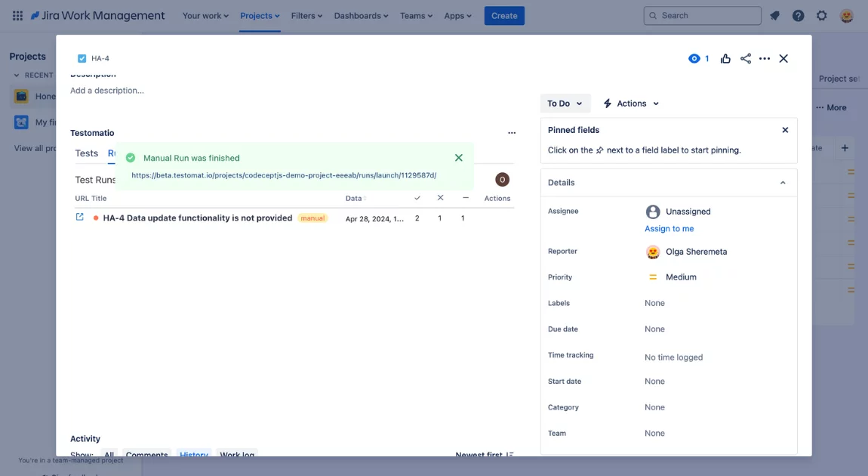Toggle the watch issue eye icon
Image resolution: width=868 pixels, height=476 pixels.
point(694,59)
